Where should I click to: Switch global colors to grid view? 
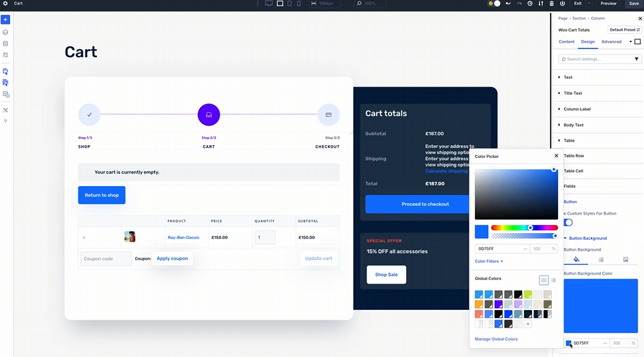[x=543, y=280]
